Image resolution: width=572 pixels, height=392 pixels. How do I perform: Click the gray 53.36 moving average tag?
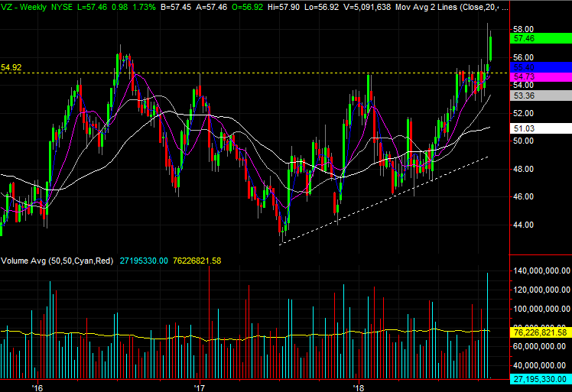click(541, 96)
